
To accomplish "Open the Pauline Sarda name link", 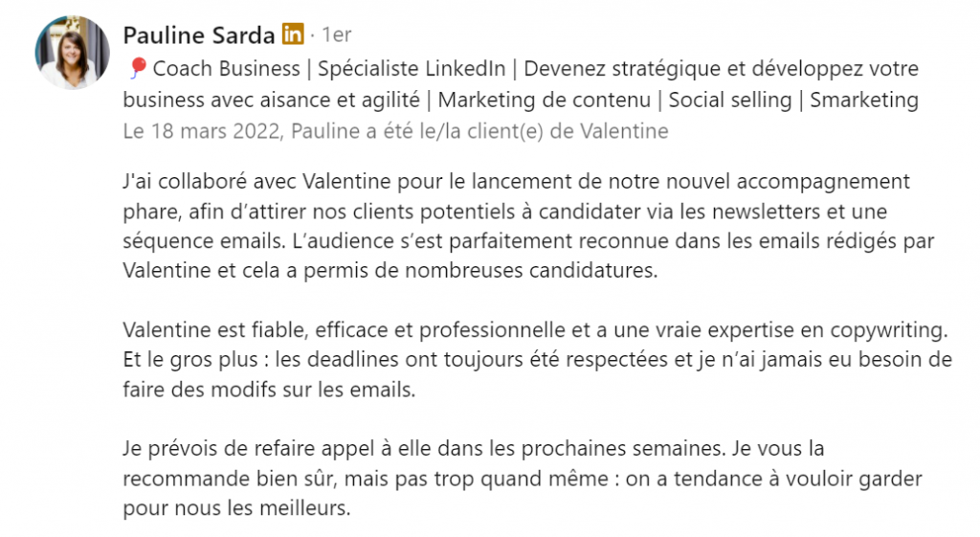I will tap(199, 35).
